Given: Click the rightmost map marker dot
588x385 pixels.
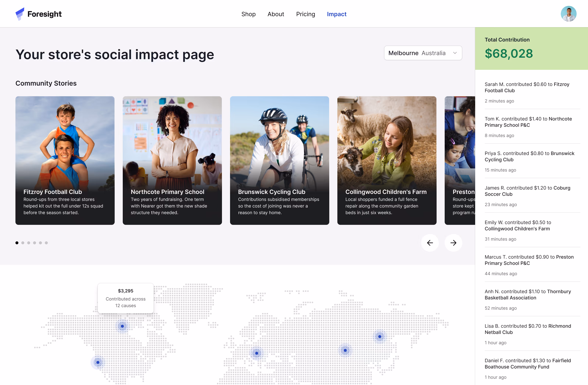Looking at the screenshot, I should (x=379, y=336).
